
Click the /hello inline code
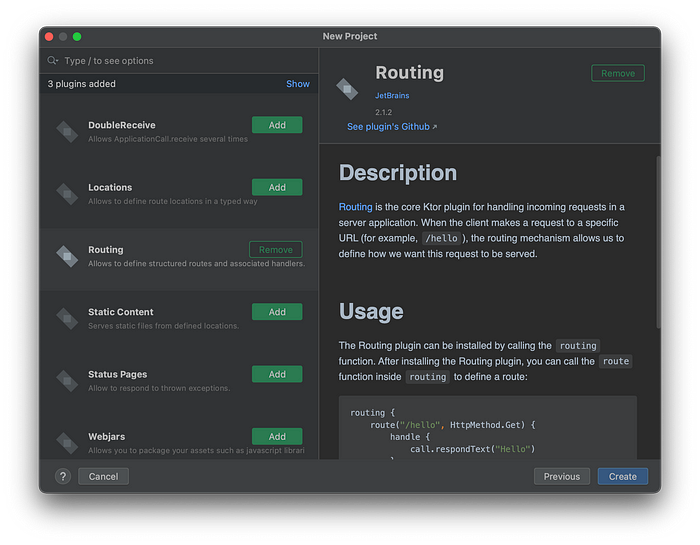tap(441, 238)
